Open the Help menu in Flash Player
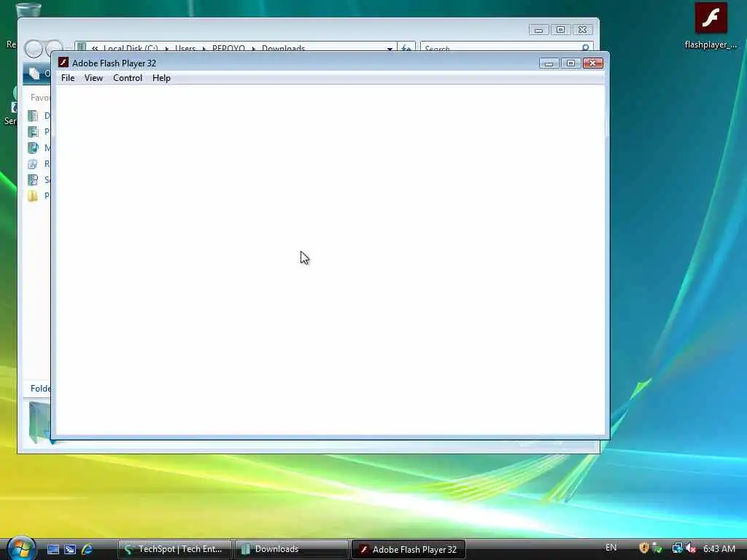Viewport: 747px width, 560px height. tap(161, 78)
